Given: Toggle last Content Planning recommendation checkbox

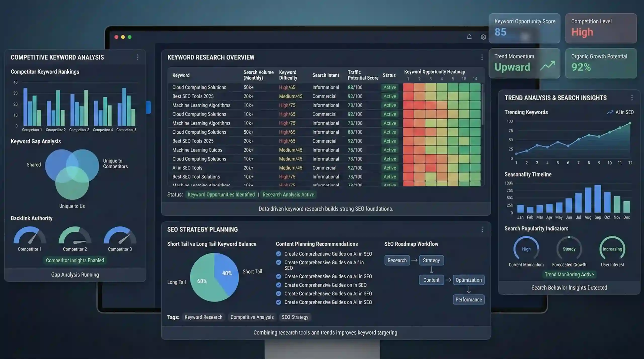Looking at the screenshot, I should point(278,302).
